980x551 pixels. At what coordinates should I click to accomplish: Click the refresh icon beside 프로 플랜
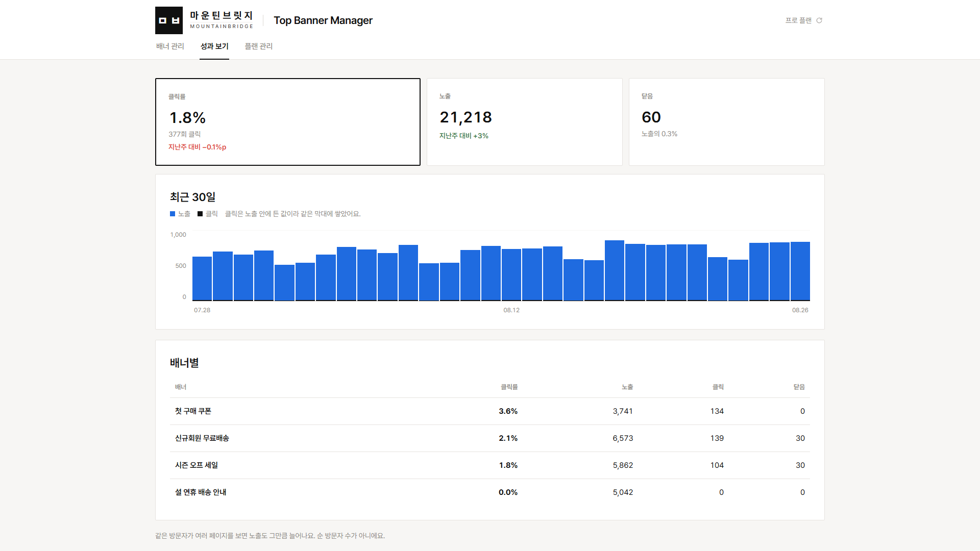(819, 20)
